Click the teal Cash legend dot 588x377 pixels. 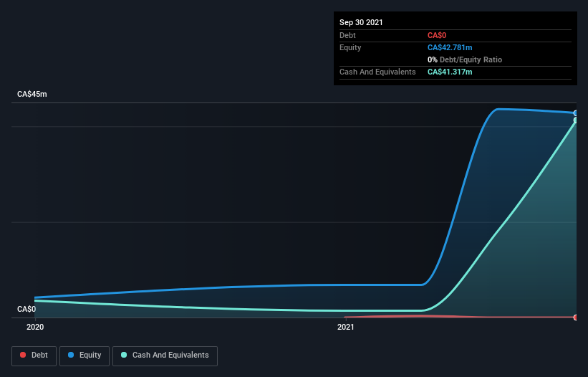click(124, 355)
